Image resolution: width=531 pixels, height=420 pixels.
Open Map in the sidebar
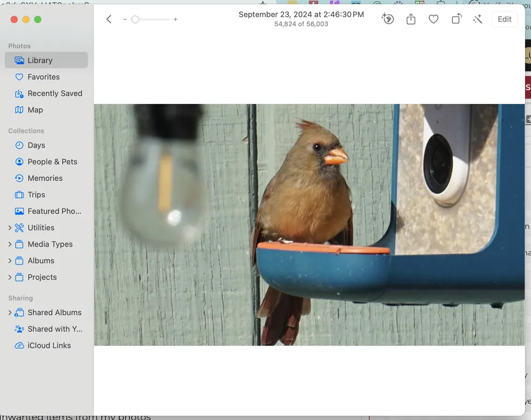[x=35, y=110]
